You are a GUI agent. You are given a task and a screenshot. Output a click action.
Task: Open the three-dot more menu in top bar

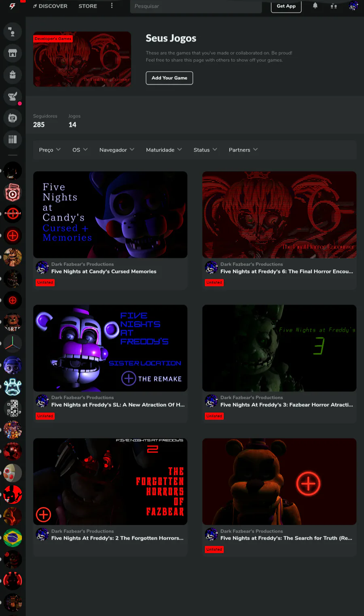pyautogui.click(x=112, y=6)
